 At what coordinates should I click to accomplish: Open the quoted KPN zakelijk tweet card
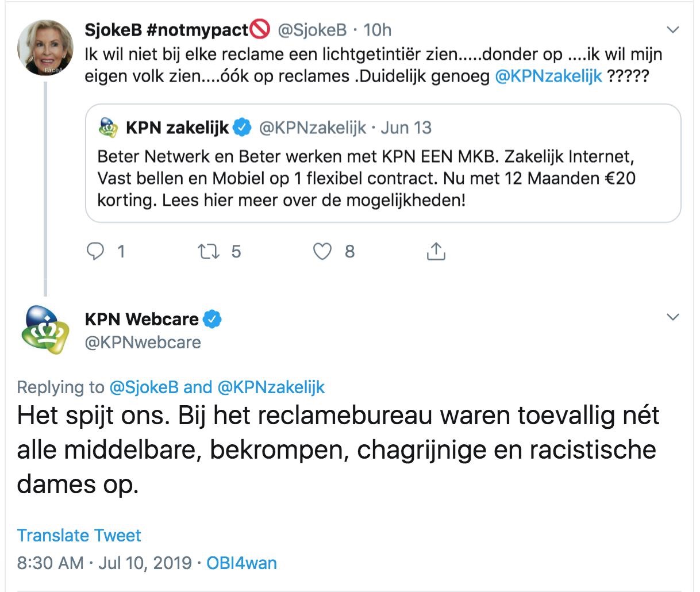pos(383,163)
